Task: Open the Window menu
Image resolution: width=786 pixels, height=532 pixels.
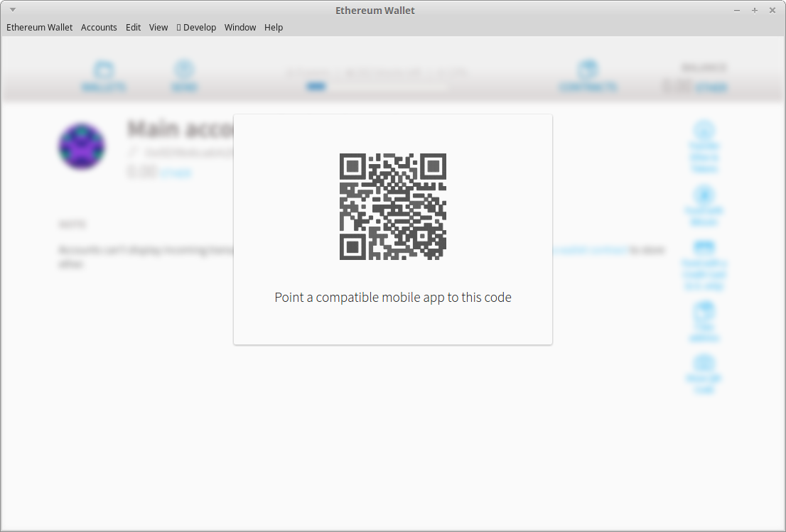Action: 240,28
